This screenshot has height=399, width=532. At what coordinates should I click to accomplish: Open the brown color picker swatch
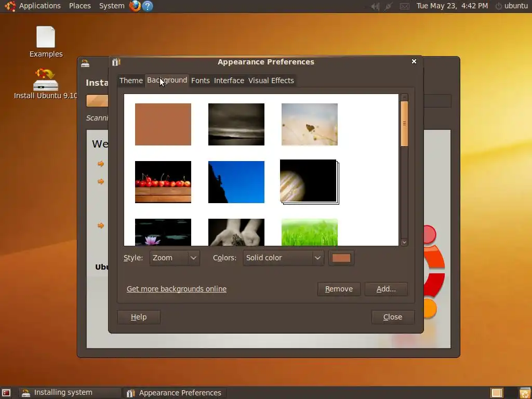[341, 258]
